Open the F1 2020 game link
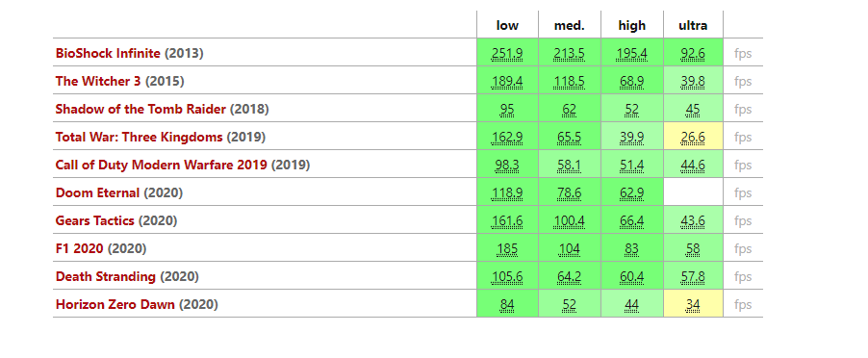Viewport: 868px width, 358px height. click(x=79, y=249)
